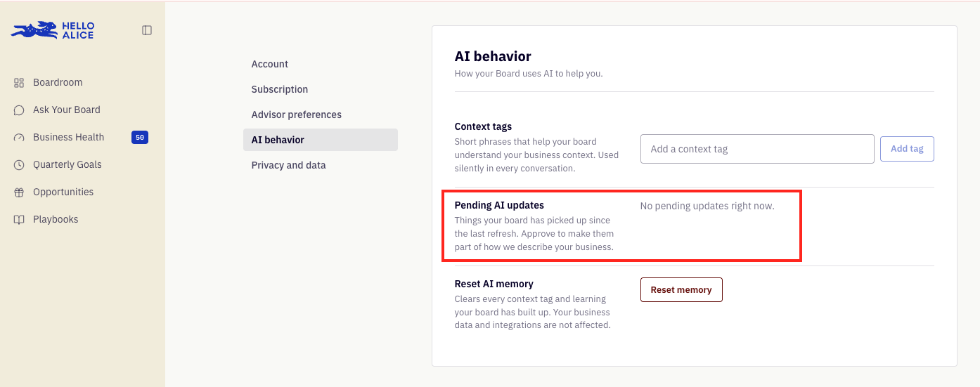Click the Quarterly Goals clock icon
Viewport: 980px width, 387px height.
tap(19, 165)
